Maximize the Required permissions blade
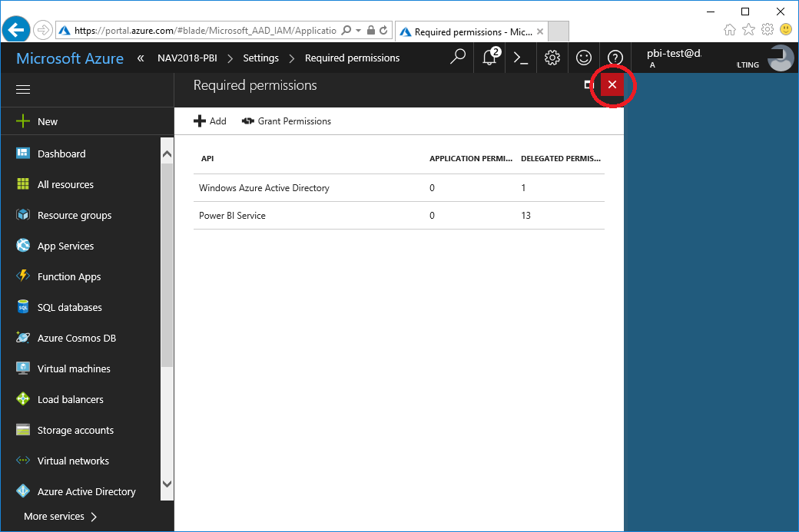 [589, 84]
